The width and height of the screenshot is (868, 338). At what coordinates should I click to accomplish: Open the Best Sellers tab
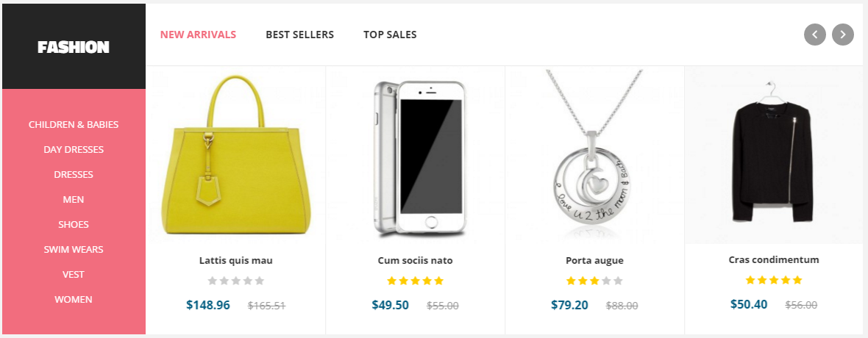click(299, 35)
